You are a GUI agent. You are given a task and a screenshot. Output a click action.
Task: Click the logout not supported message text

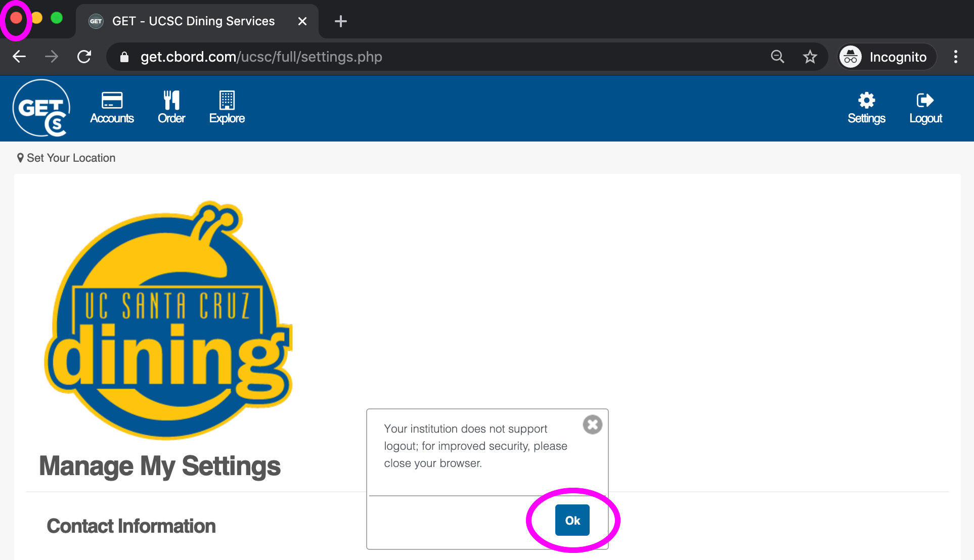pos(475,446)
